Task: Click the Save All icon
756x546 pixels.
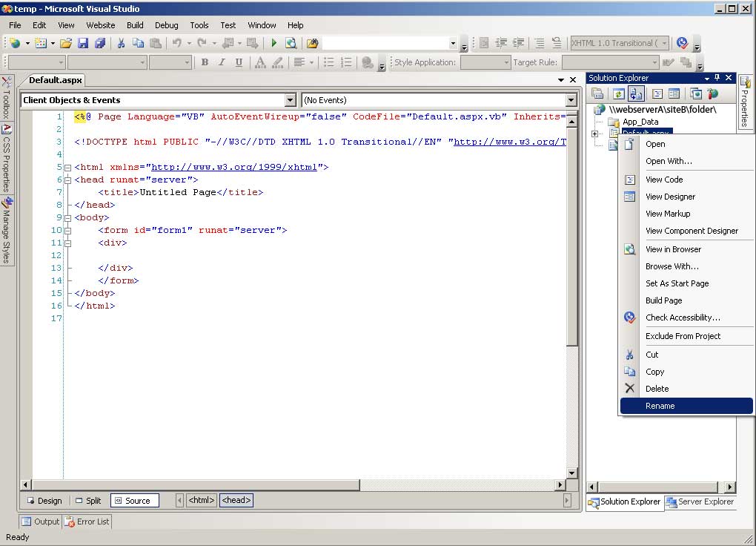Action: tap(100, 44)
